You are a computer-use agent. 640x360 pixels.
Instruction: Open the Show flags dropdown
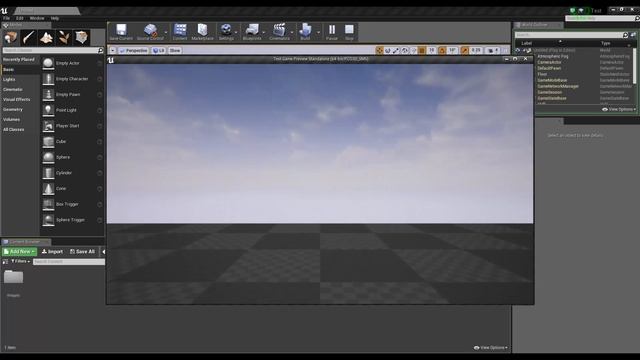click(x=175, y=51)
